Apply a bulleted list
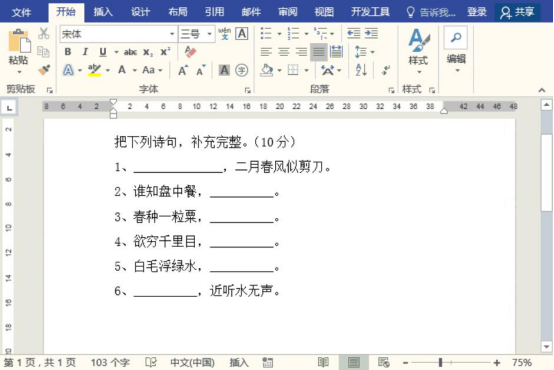 (266, 34)
